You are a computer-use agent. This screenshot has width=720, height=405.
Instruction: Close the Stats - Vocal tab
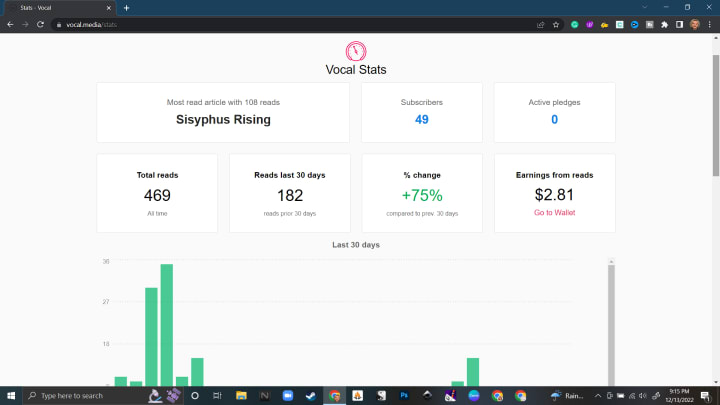click(109, 8)
